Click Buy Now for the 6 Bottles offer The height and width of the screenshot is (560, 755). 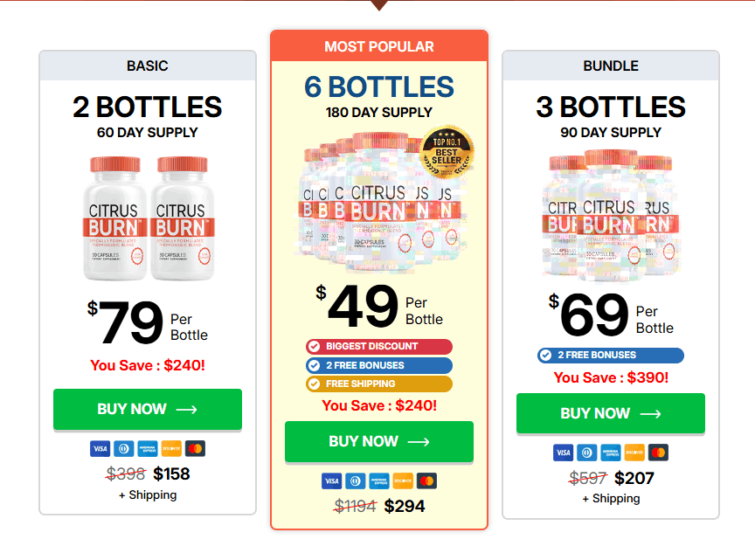[x=378, y=442]
